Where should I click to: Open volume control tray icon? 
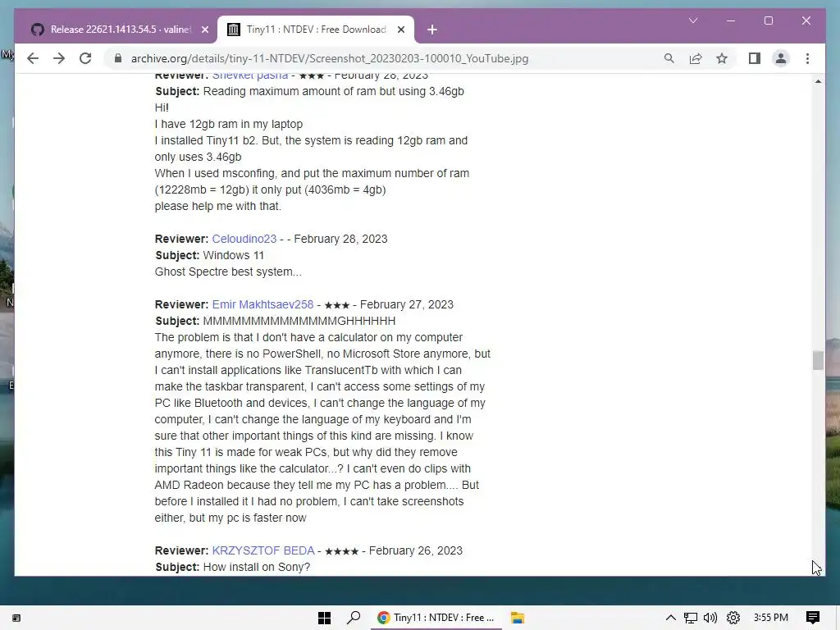[x=710, y=618]
